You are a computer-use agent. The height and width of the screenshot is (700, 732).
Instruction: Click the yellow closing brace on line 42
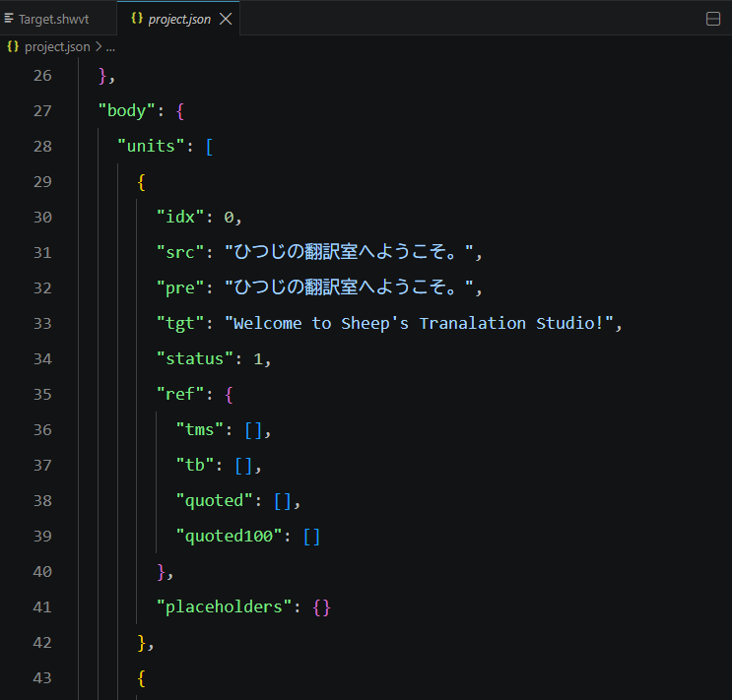[142, 643]
